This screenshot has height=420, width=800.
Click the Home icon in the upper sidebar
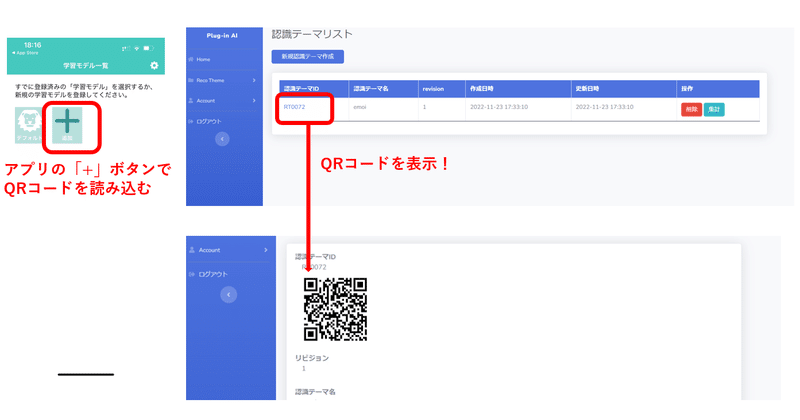coord(191,59)
